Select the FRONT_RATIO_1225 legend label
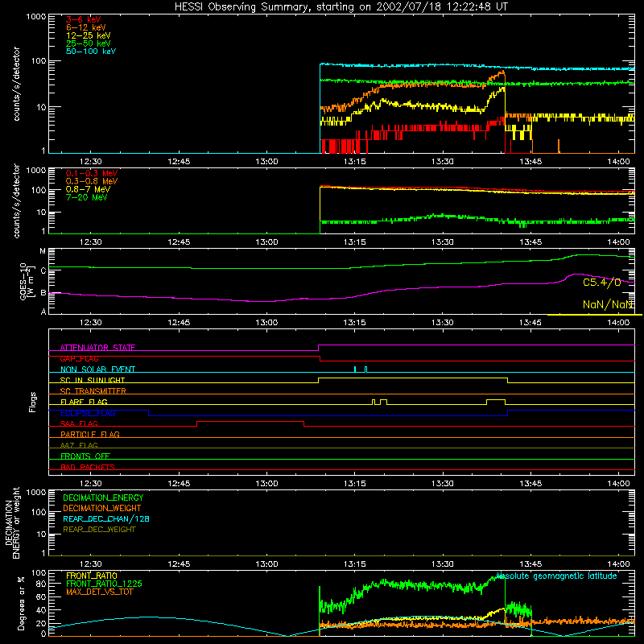Image resolution: width=644 pixels, height=644 pixels. pos(105,584)
